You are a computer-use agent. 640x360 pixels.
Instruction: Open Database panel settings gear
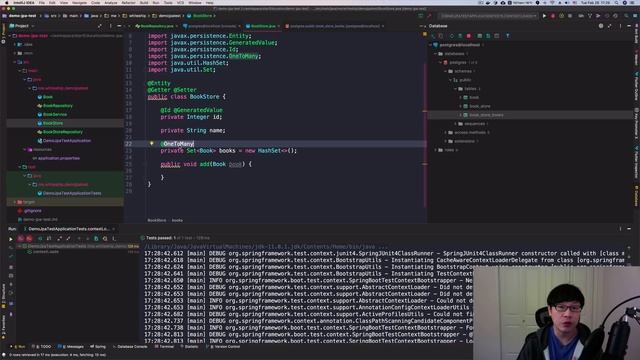click(x=601, y=26)
